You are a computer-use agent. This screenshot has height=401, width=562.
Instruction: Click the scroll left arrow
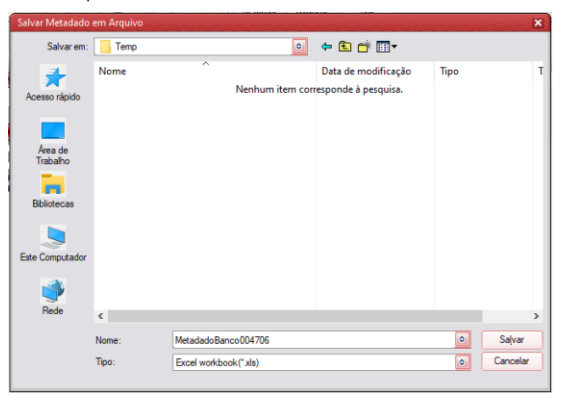pyautogui.click(x=101, y=316)
